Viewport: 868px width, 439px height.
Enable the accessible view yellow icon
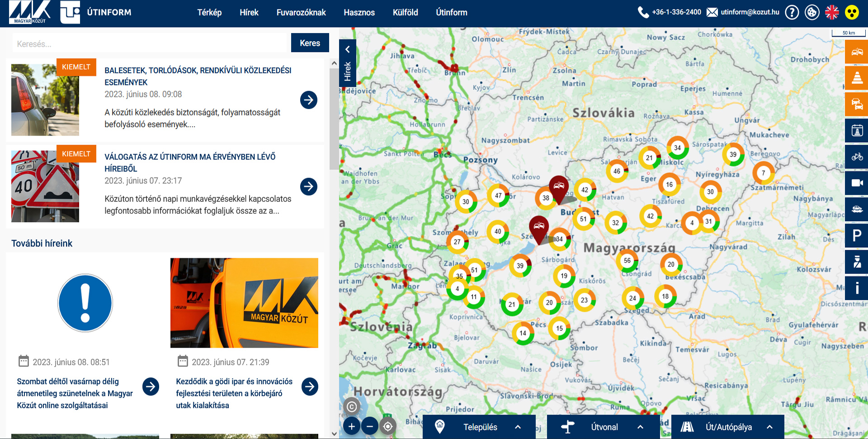coord(852,12)
